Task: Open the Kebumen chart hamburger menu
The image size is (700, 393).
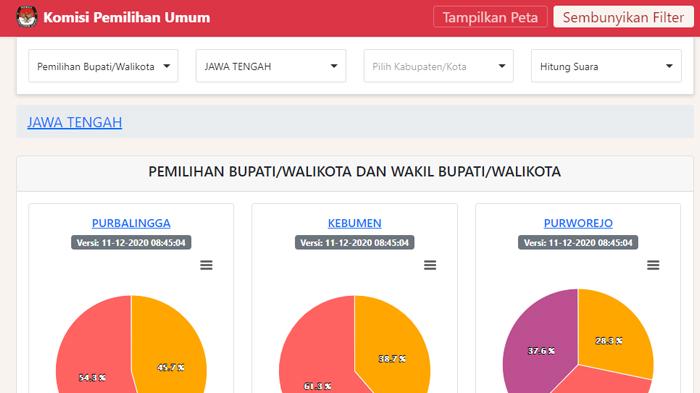Action: point(430,265)
